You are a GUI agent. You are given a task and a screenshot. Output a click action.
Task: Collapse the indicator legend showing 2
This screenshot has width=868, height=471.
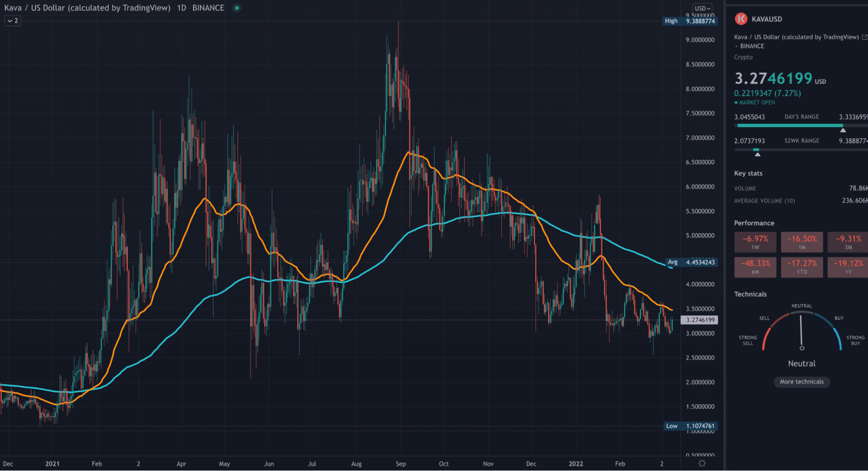click(x=13, y=20)
